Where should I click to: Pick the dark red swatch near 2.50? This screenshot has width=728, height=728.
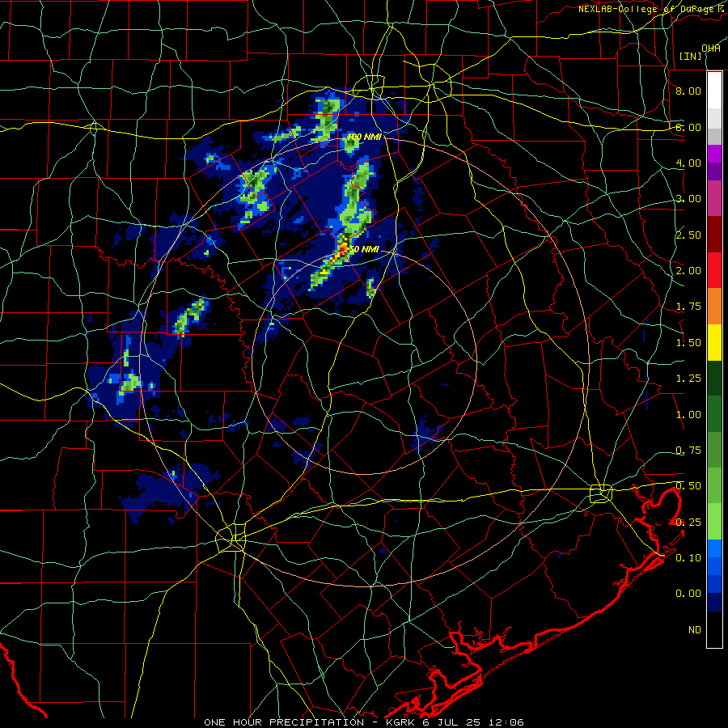(x=714, y=235)
